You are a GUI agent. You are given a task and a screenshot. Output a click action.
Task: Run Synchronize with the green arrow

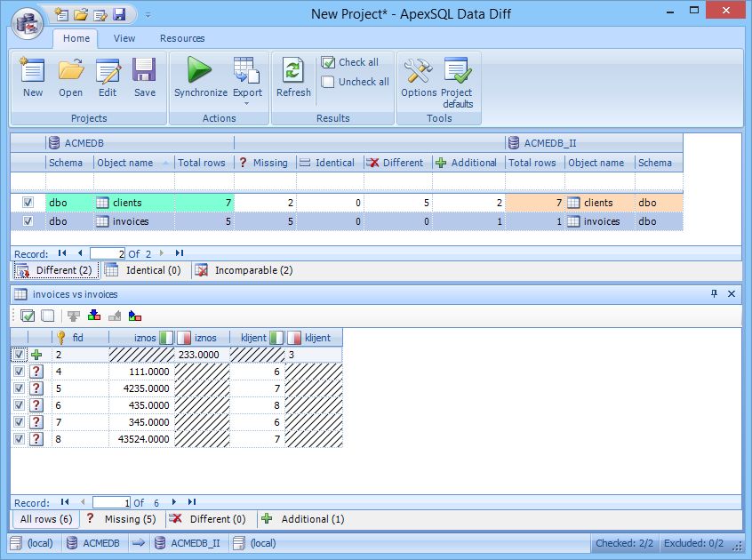[x=201, y=77]
